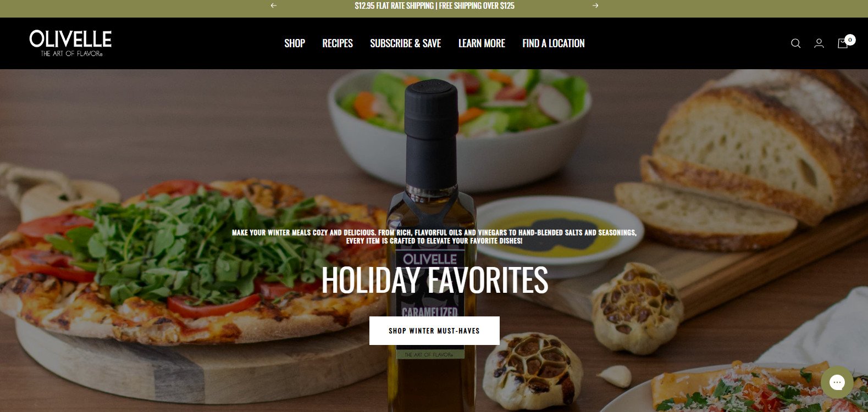Open the Shop menu
The image size is (868, 412).
pyautogui.click(x=295, y=43)
